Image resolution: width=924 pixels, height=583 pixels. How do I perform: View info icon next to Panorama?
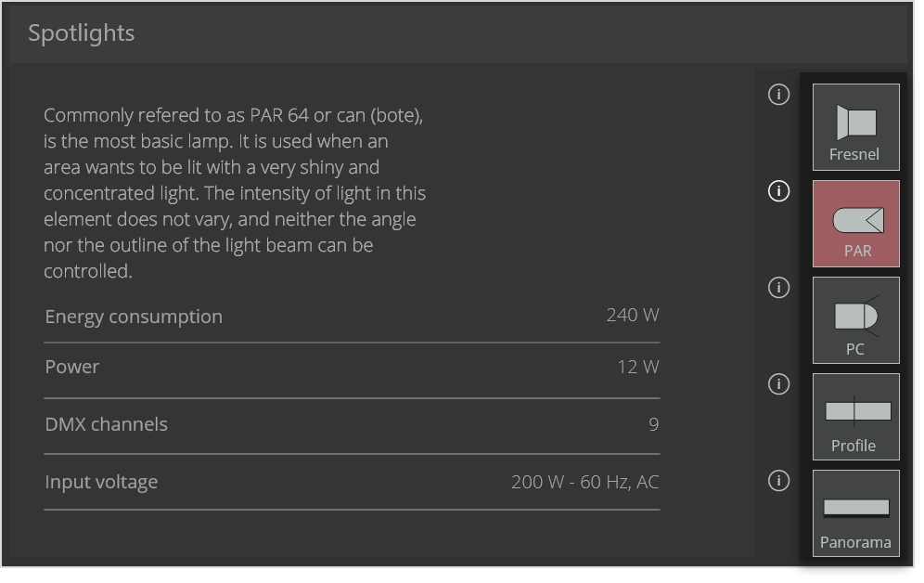779,481
